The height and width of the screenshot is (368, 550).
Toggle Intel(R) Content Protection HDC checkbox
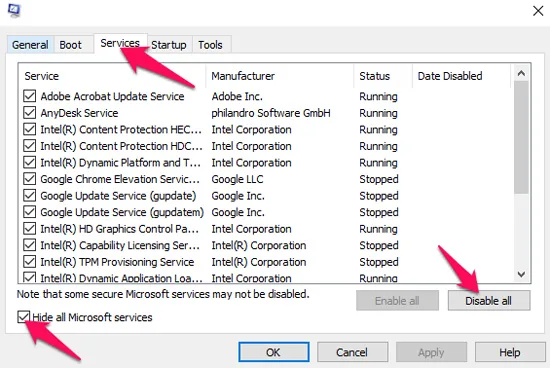click(29, 146)
